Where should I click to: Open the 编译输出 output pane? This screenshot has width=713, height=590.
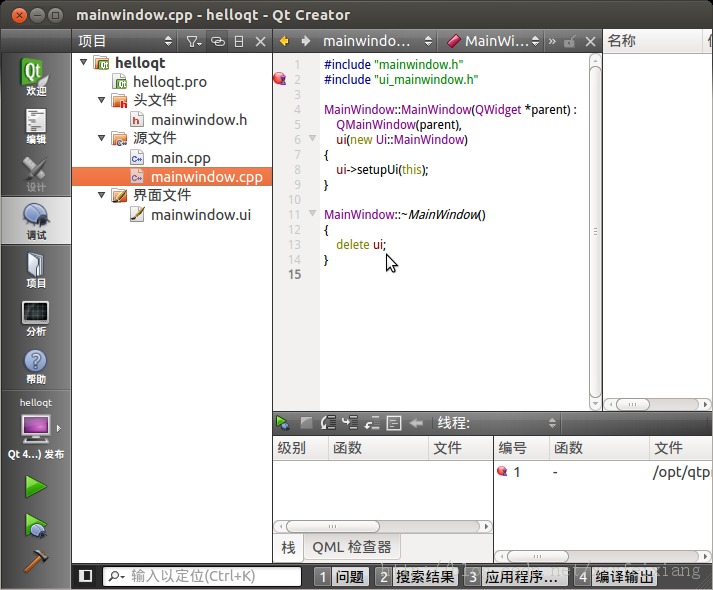point(616,576)
